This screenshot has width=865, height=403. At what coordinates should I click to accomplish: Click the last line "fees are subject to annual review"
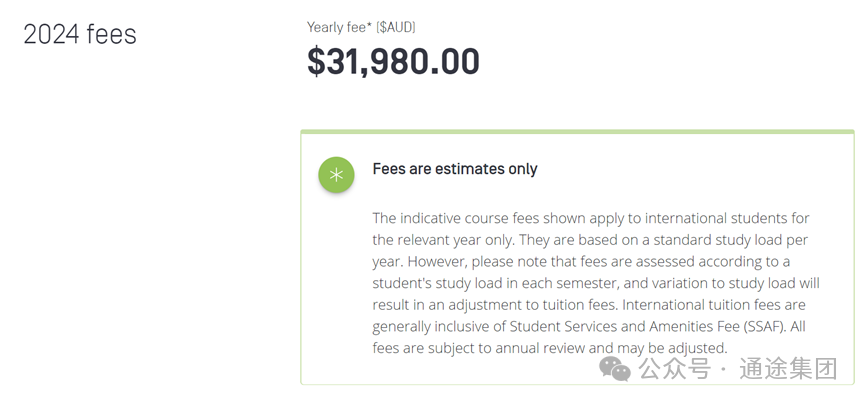click(550, 348)
